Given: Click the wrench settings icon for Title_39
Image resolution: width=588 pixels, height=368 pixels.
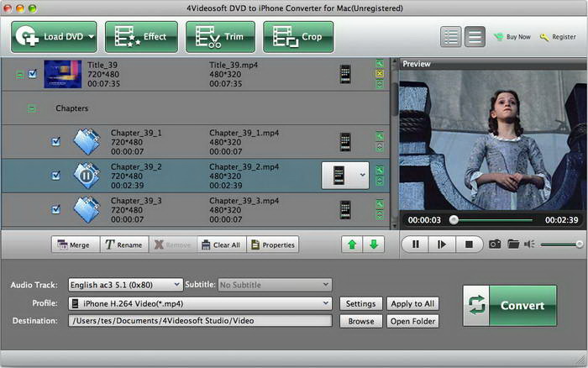Looking at the screenshot, I should click(380, 64).
